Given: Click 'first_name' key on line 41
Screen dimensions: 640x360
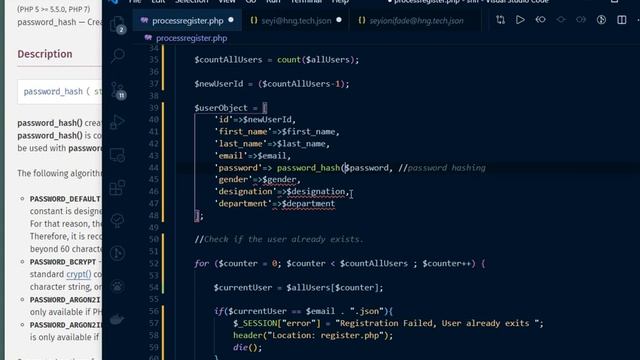Looking at the screenshot, I should point(243,132).
